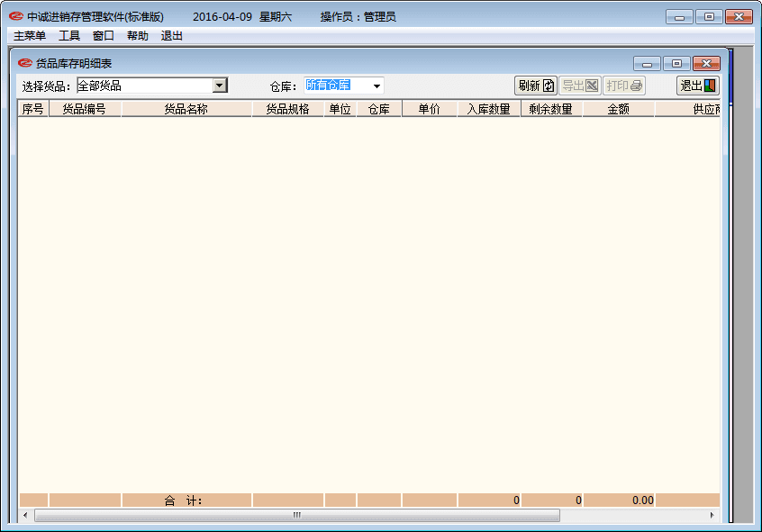The height and width of the screenshot is (532, 762).
Task: Click the scroll right arrow at bottom
Action: [x=712, y=515]
